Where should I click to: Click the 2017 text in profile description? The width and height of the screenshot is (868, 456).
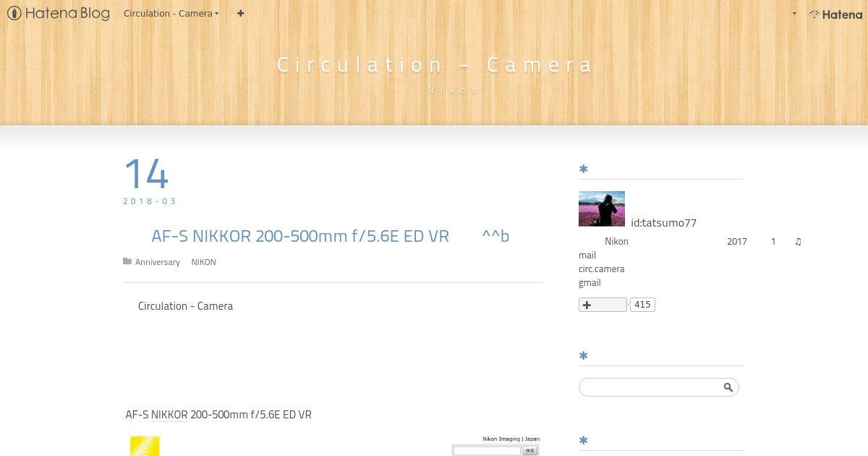click(x=737, y=242)
